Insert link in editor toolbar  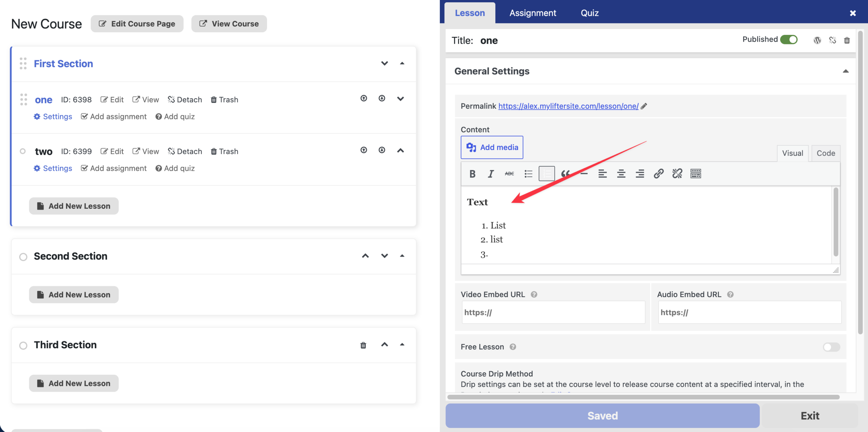coord(658,174)
